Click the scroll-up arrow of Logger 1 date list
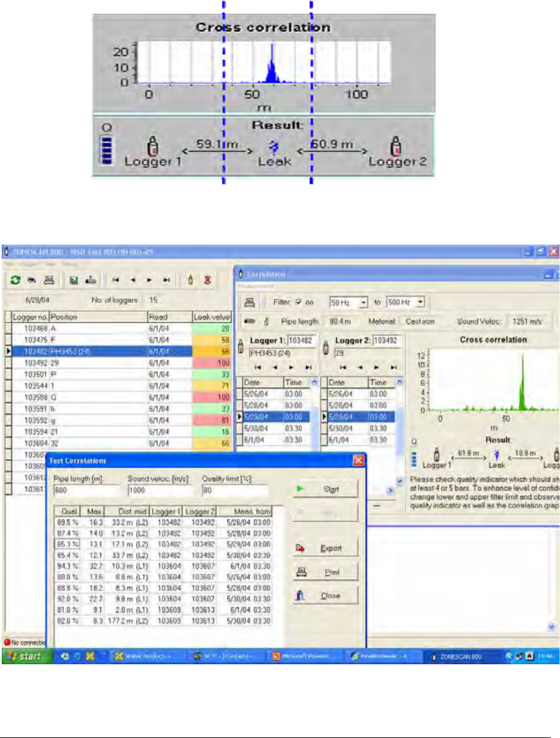The width and height of the screenshot is (560, 738). (x=315, y=382)
